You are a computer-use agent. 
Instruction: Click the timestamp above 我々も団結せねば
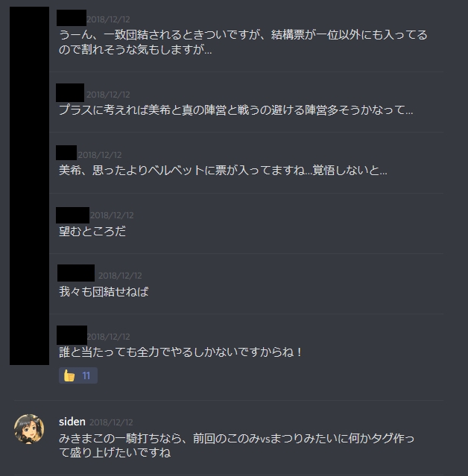click(120, 276)
